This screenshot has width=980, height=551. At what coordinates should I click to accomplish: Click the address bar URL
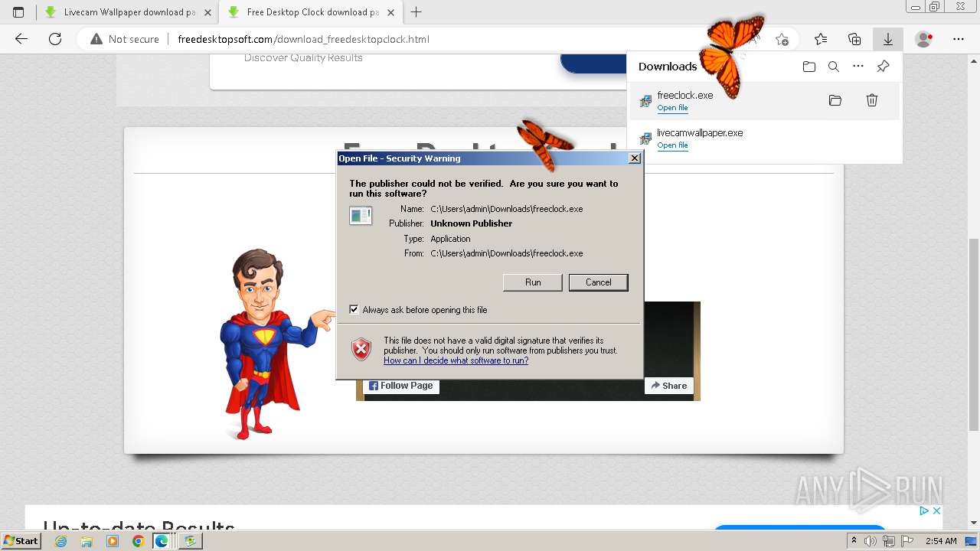[303, 39]
